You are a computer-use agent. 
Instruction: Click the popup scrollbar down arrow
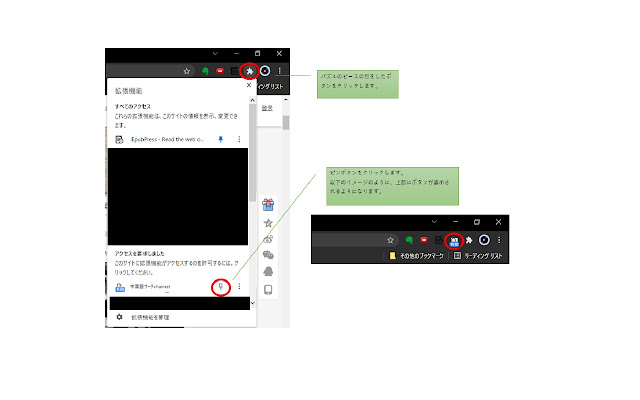click(252, 303)
